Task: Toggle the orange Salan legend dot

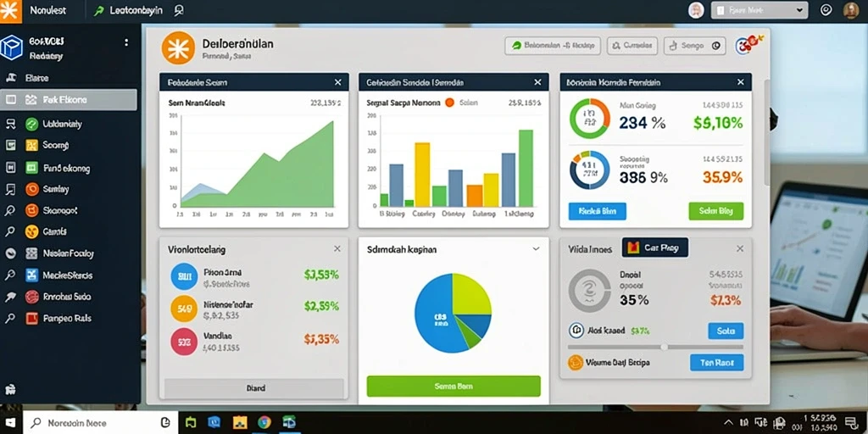Action: coord(449,103)
